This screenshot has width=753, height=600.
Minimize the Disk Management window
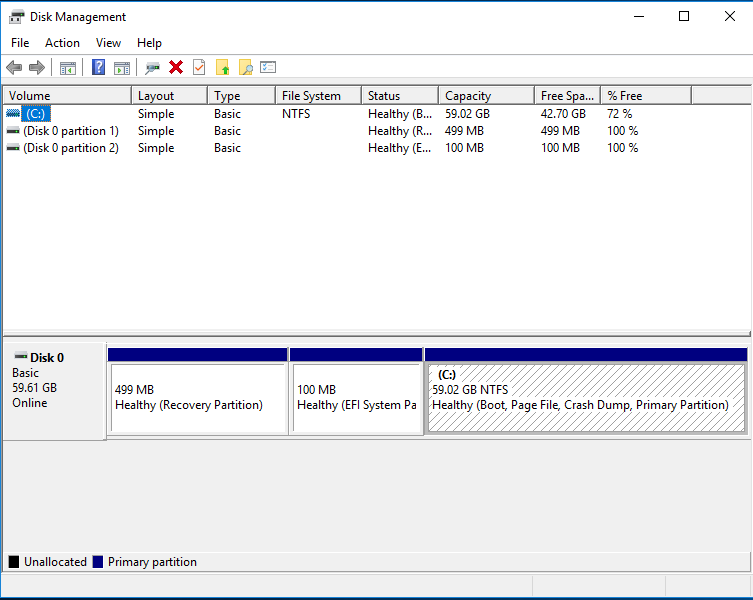pos(639,16)
